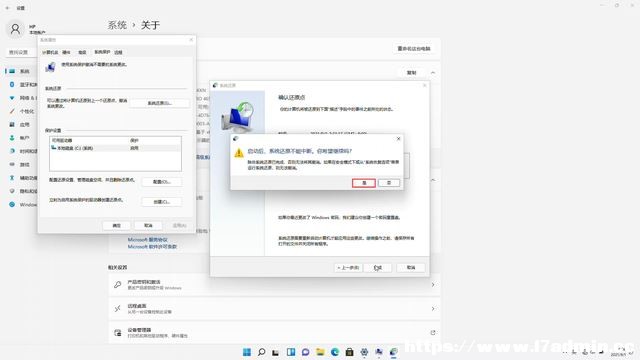Open Microsoft Edge from the taskbar
The height and width of the screenshot is (360, 640).
click(x=335, y=352)
